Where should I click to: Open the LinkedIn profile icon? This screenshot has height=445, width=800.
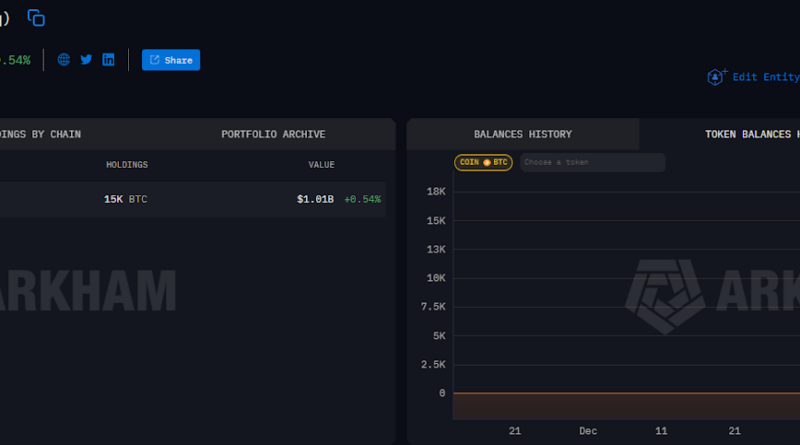point(108,60)
